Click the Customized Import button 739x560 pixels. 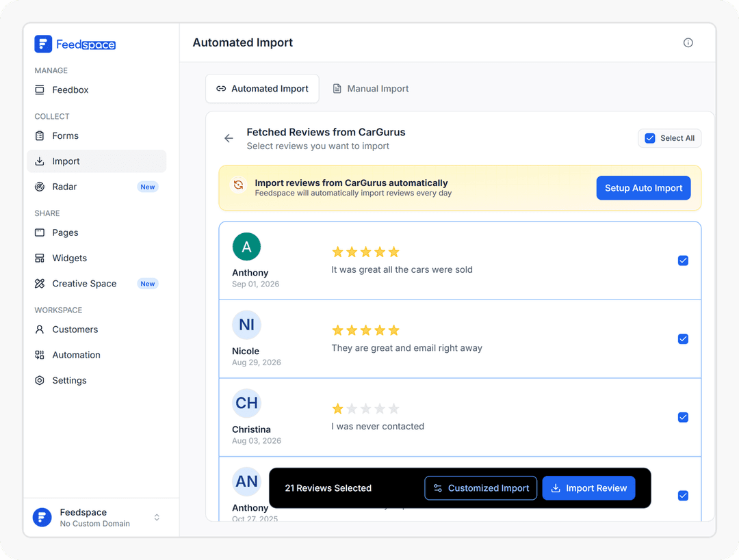pos(481,488)
